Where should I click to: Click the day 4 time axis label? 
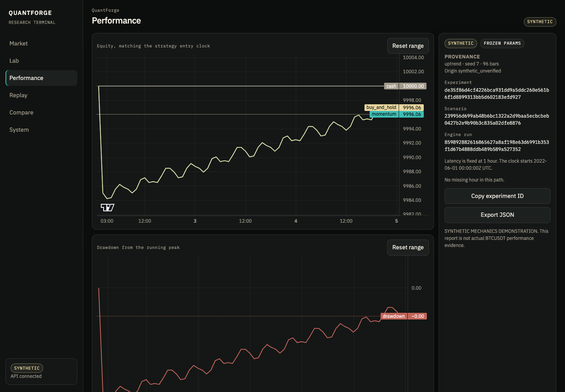(296, 221)
